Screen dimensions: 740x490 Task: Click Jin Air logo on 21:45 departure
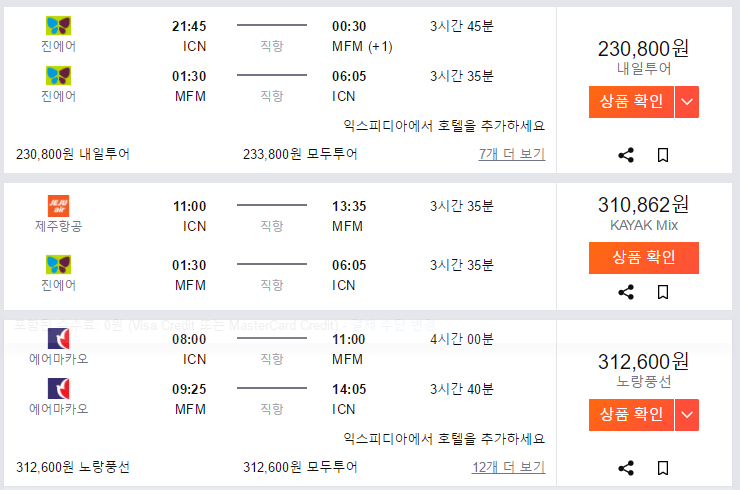pyautogui.click(x=59, y=26)
